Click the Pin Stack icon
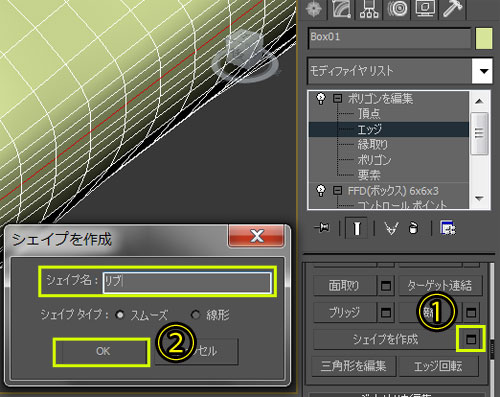 [x=322, y=228]
